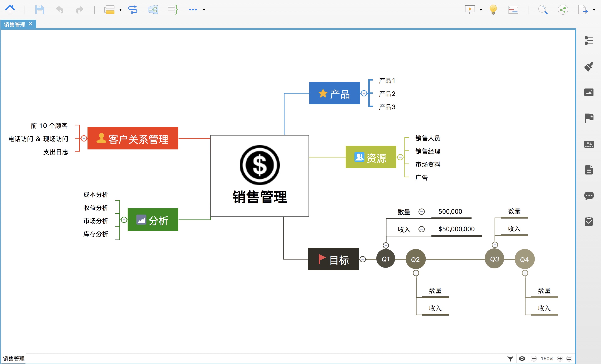Toggle the eye visibility icon
The image size is (601, 364).
pos(522,358)
